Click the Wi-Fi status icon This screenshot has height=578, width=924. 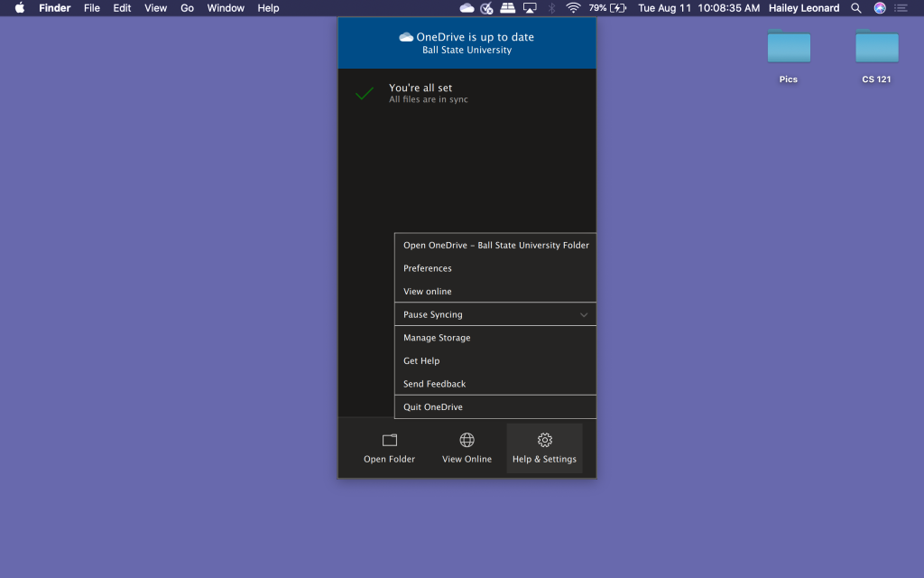point(573,8)
